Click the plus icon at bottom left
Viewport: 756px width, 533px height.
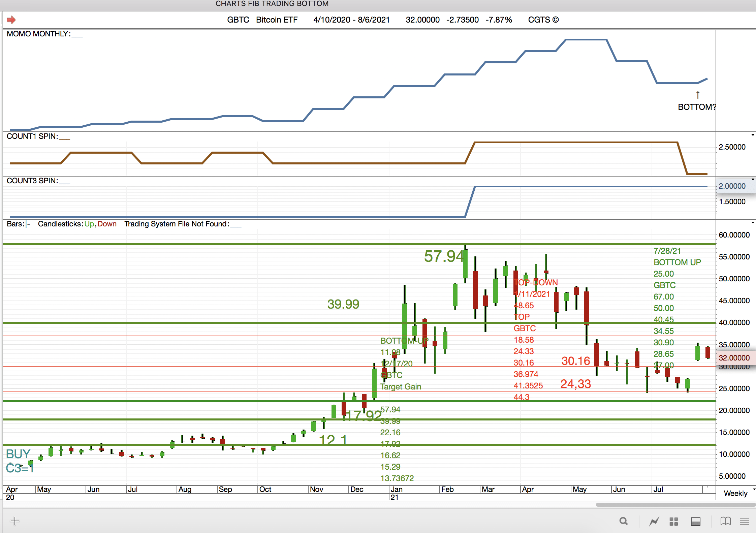pyautogui.click(x=15, y=521)
